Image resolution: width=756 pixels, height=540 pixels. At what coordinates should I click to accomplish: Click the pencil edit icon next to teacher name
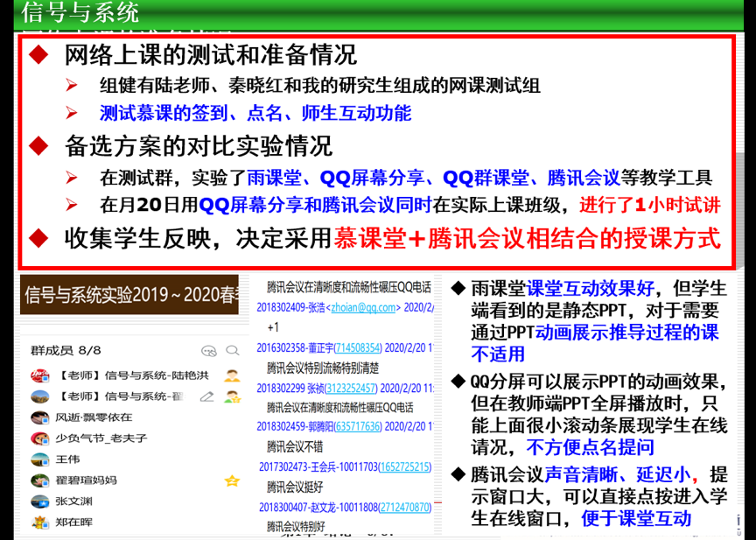(206, 398)
